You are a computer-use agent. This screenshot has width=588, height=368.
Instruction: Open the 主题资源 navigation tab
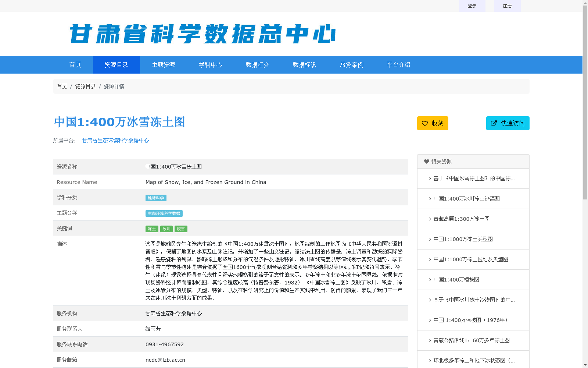164,65
